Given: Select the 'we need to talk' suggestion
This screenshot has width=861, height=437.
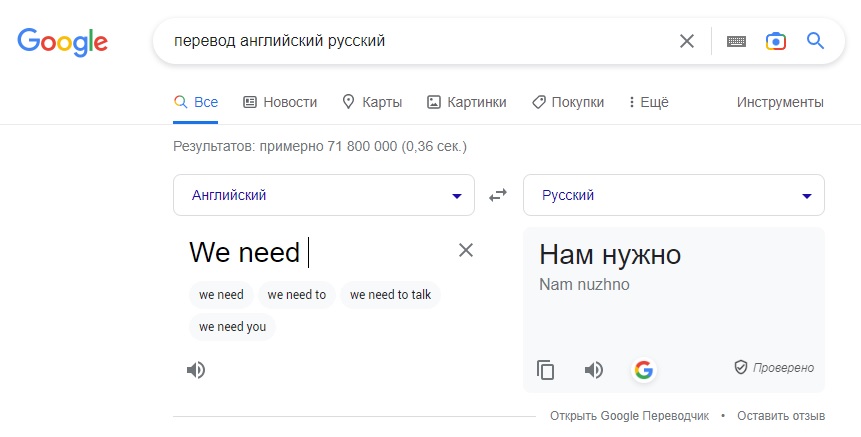Looking at the screenshot, I should click(x=390, y=295).
